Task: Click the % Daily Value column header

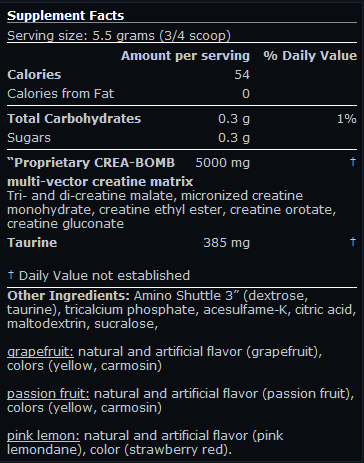Action: (x=310, y=56)
